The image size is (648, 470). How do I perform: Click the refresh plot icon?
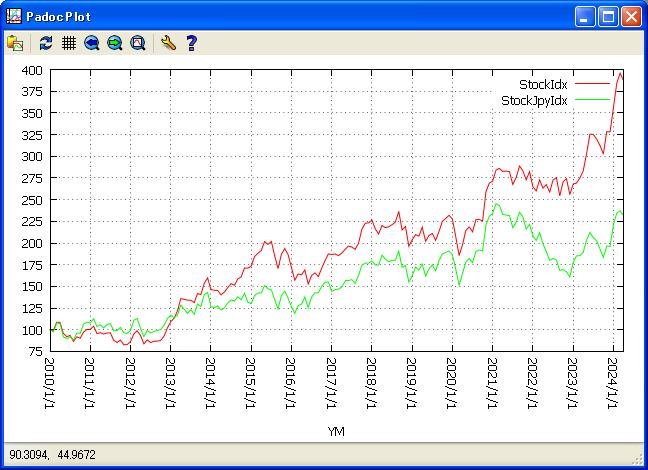point(45,43)
